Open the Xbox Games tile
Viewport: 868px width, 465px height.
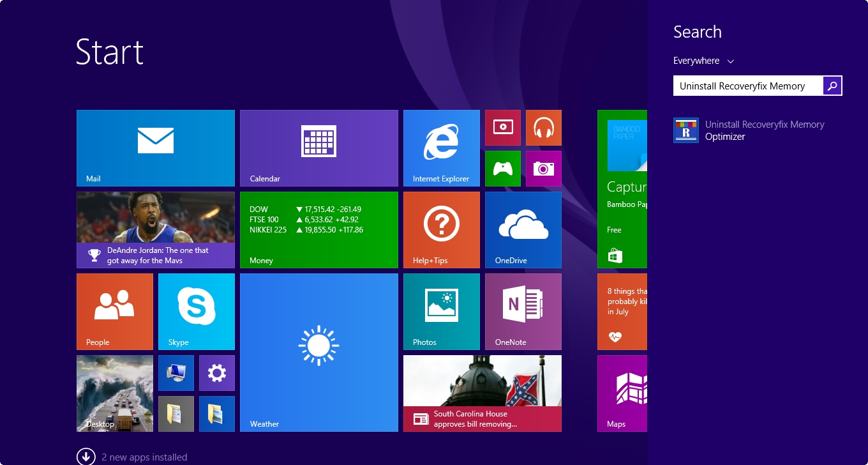click(x=503, y=169)
